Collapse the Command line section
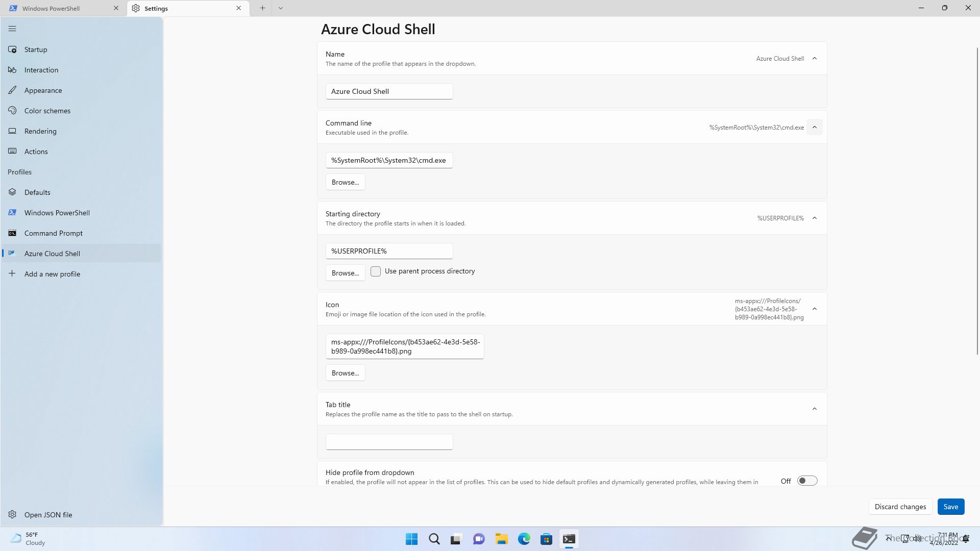The image size is (980, 551). (815, 128)
